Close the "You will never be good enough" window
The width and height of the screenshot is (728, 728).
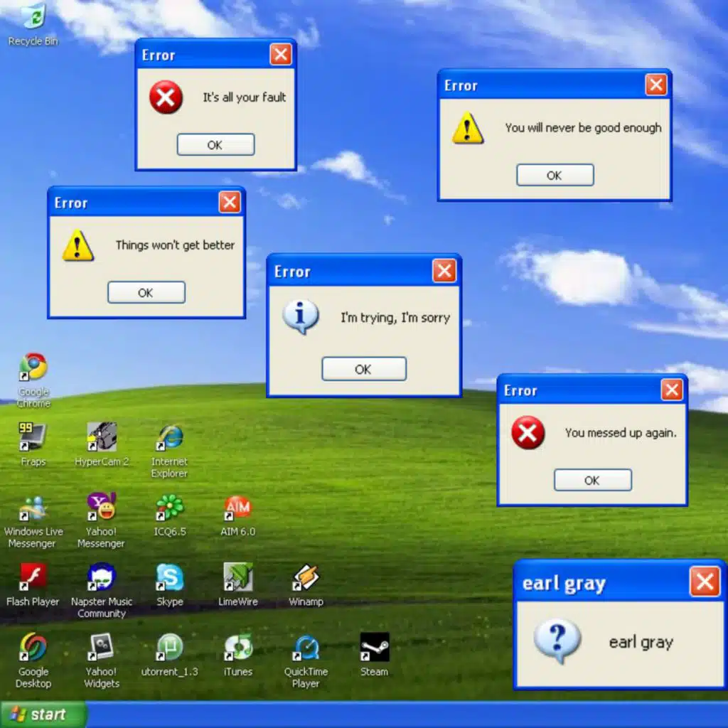(x=656, y=85)
